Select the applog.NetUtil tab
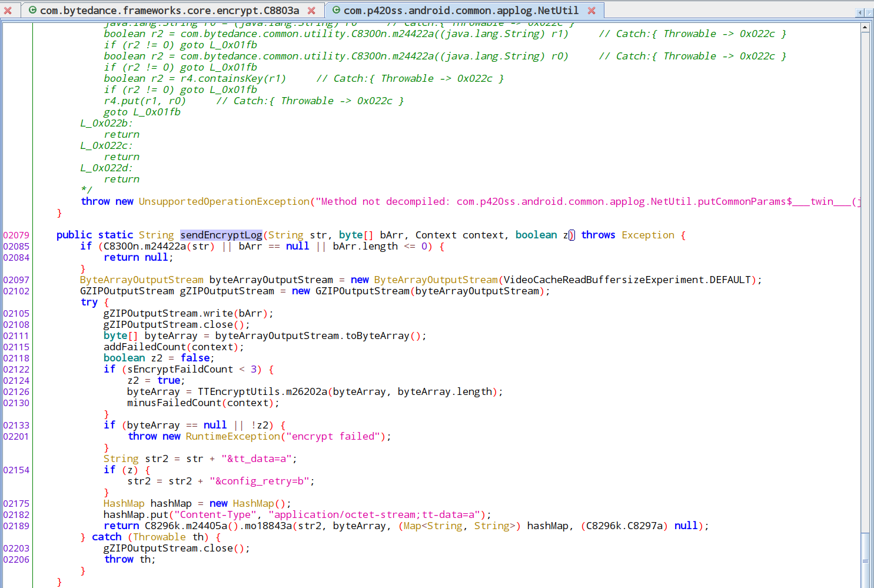This screenshot has width=874, height=588. [x=460, y=11]
